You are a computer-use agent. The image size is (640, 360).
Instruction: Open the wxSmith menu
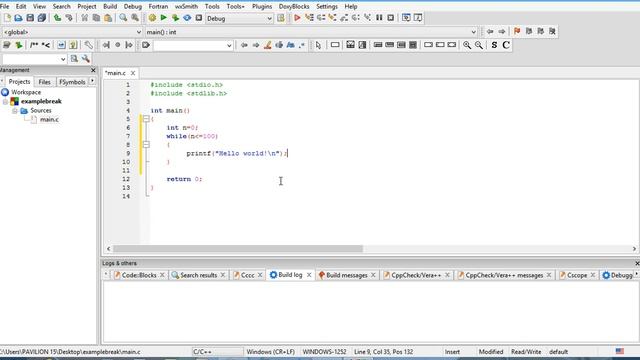click(186, 7)
